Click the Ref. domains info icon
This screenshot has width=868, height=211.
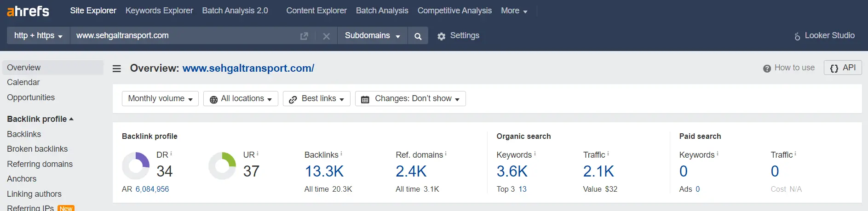(x=446, y=154)
